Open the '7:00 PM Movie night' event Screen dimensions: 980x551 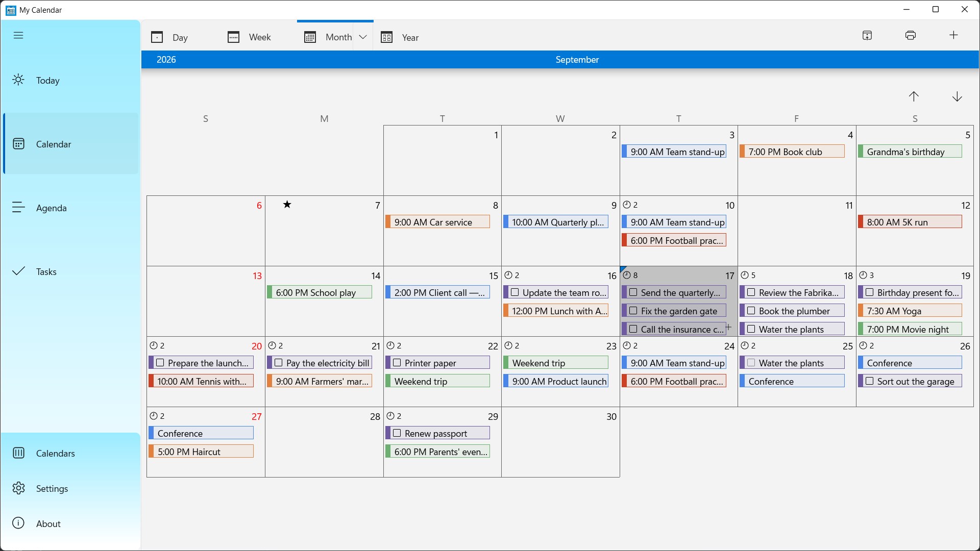click(x=910, y=329)
